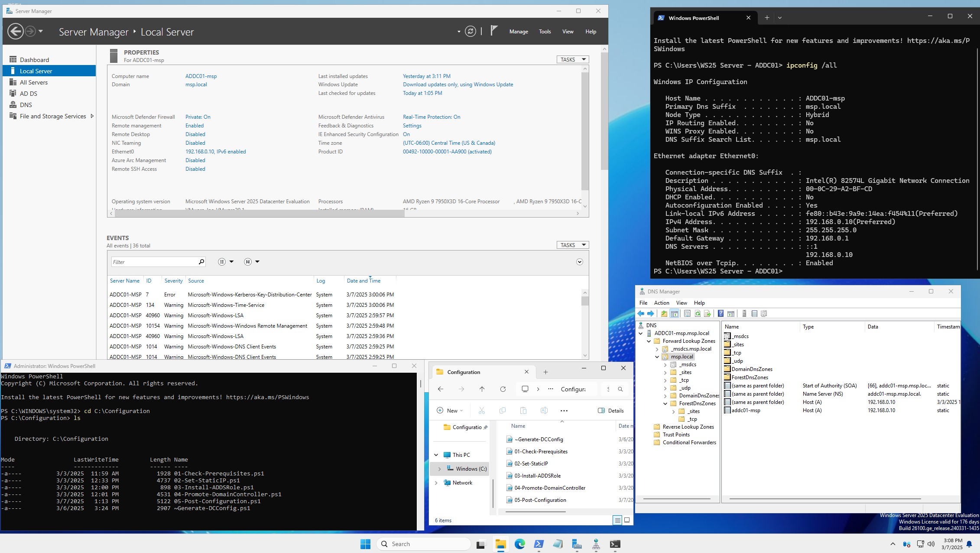980x553 pixels.
Task: Toggle the Details pane in File Explorer
Action: 611,410
